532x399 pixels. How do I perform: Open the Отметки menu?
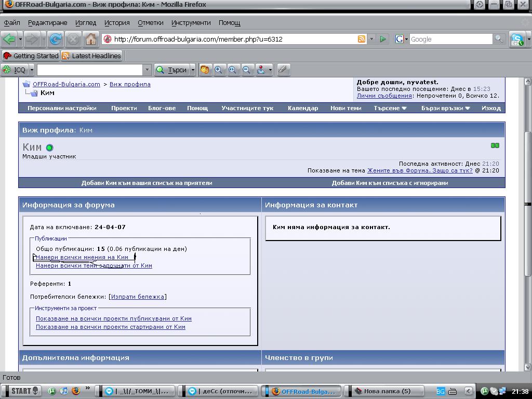[151, 23]
